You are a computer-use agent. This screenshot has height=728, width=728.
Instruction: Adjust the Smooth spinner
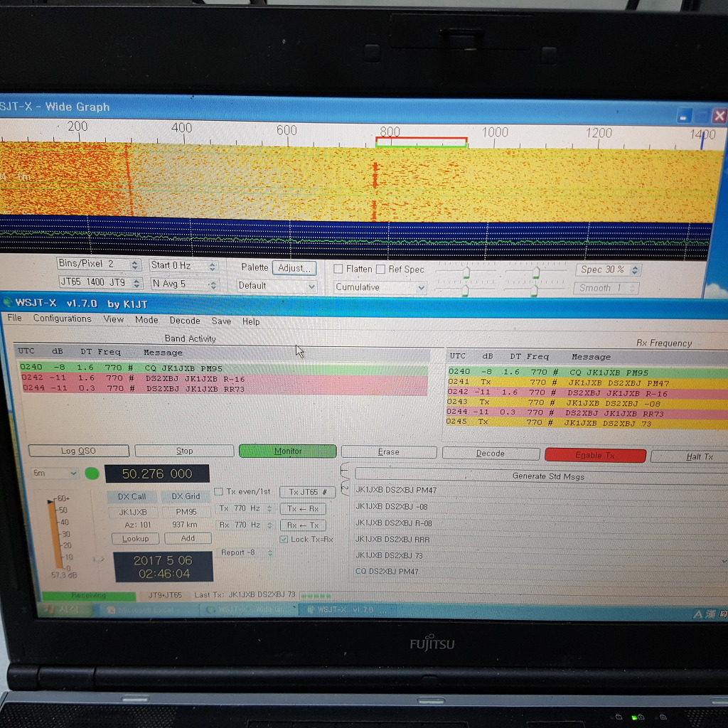632,289
